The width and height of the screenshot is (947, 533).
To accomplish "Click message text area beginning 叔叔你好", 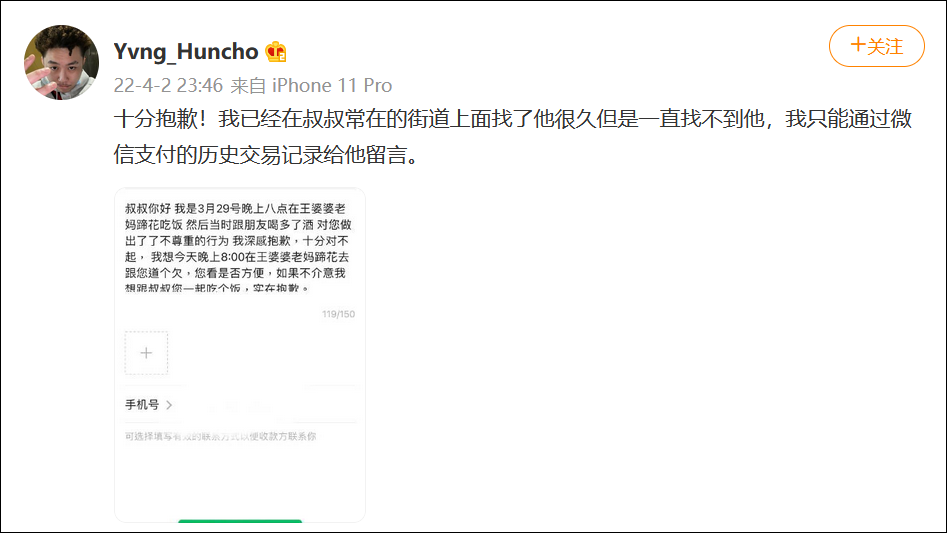I will [239, 247].
